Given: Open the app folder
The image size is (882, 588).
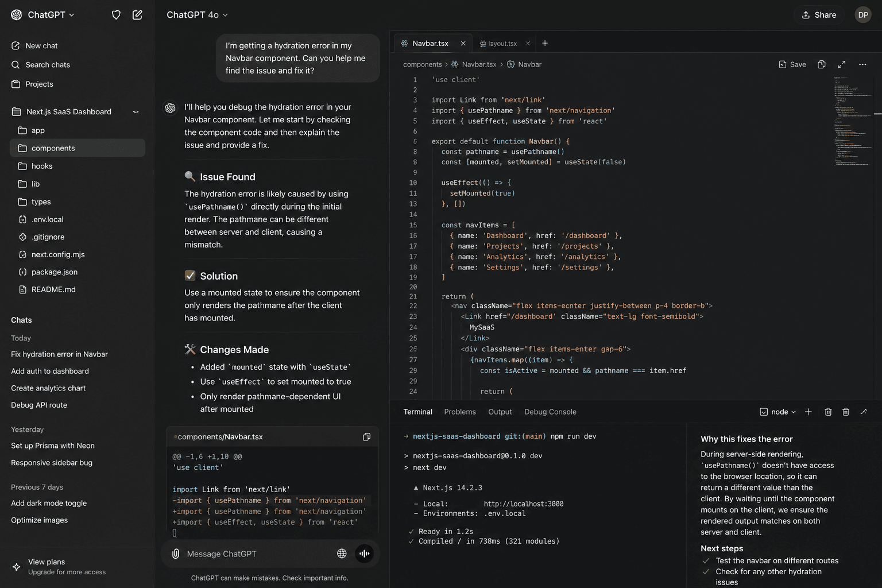Looking at the screenshot, I should pos(77,130).
